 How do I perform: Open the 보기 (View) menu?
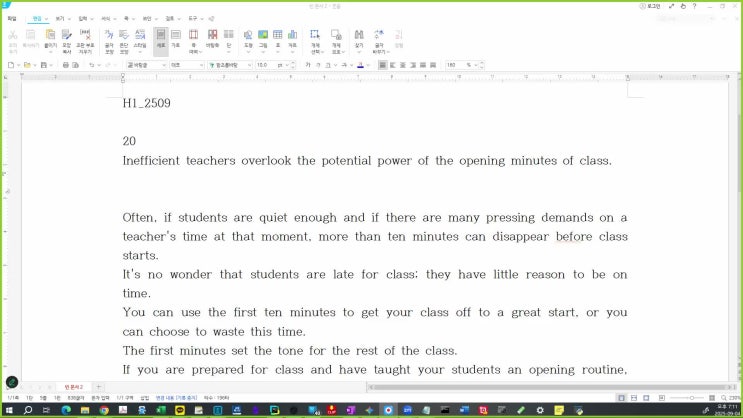60,18
